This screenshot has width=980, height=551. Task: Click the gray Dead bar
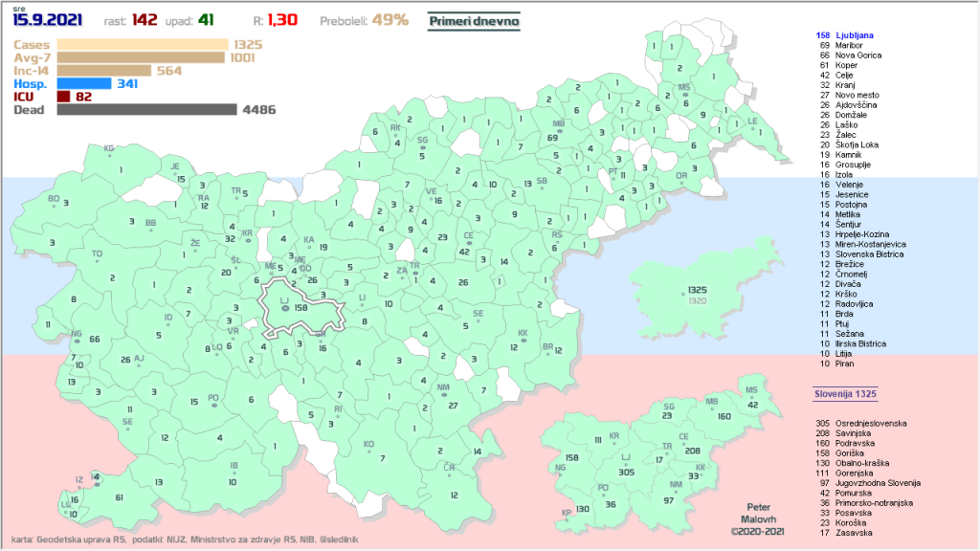pos(146,109)
